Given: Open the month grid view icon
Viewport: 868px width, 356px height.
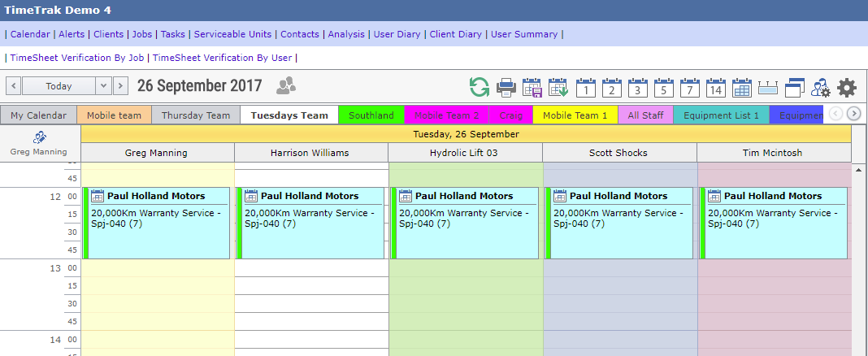Looking at the screenshot, I should (741, 87).
